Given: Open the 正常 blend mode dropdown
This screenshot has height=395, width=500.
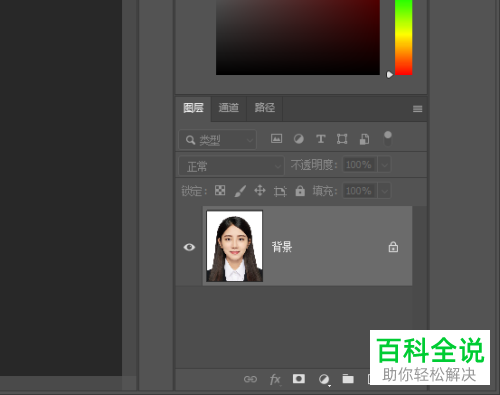Looking at the screenshot, I should pos(231,166).
